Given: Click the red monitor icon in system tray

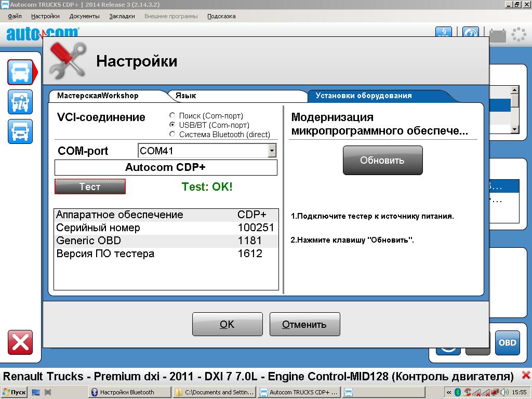Looking at the screenshot, I should pyautogui.click(x=495, y=392).
